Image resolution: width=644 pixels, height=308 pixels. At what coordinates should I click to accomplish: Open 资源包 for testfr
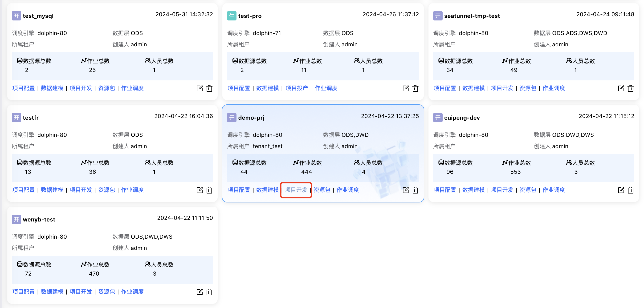pos(106,190)
